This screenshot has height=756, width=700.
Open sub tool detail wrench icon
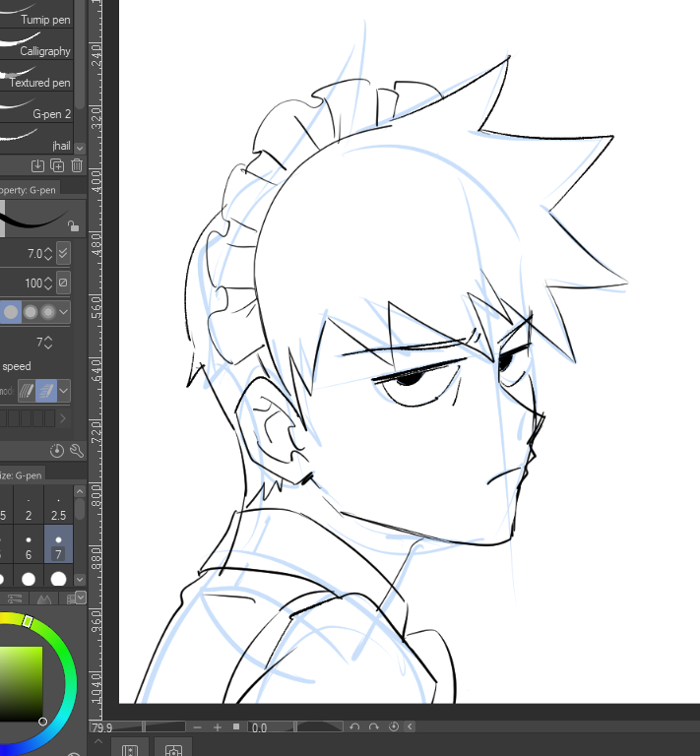pos(77,451)
